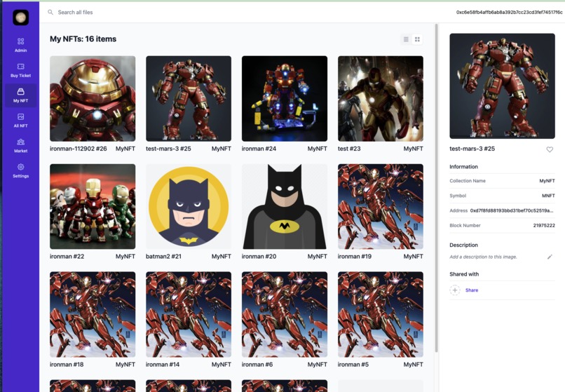Switch to grid view layout
This screenshot has height=392, width=565.
tap(417, 39)
